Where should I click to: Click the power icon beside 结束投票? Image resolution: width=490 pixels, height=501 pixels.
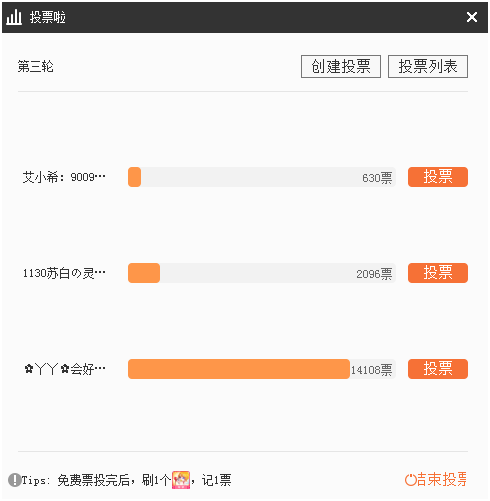coord(410,480)
